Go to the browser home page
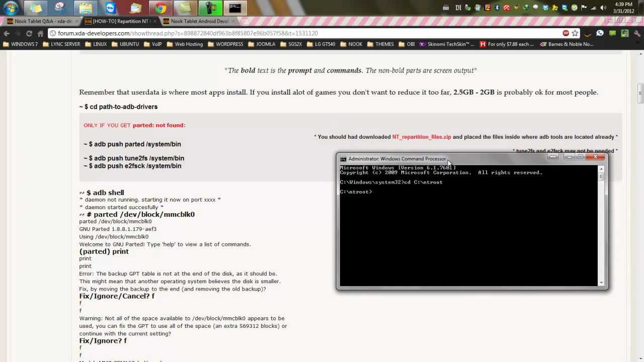Screen dimensions: 644x362 (40, 33)
